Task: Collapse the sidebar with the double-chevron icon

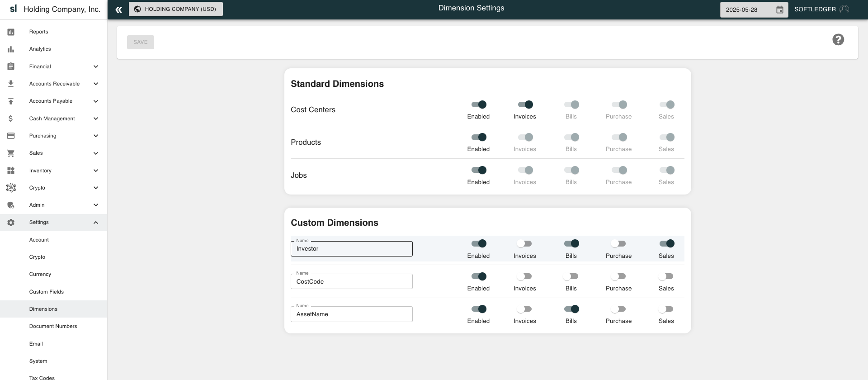Action: tap(118, 9)
